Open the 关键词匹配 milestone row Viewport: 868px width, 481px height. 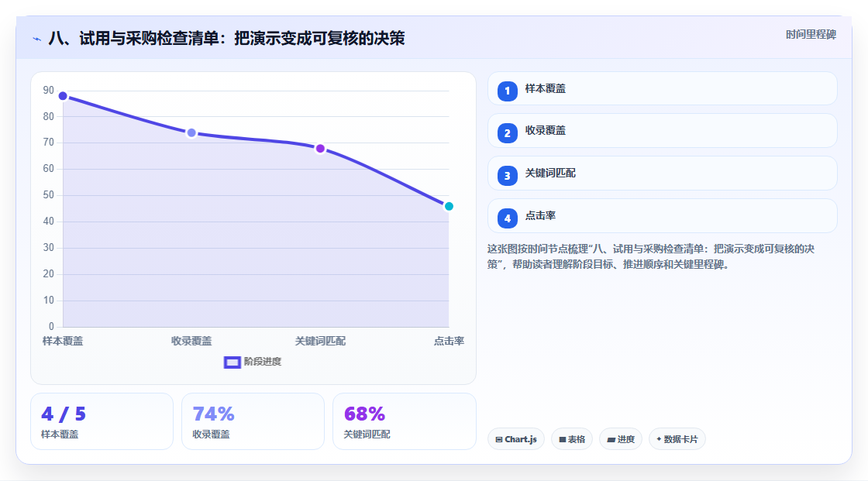point(662,174)
